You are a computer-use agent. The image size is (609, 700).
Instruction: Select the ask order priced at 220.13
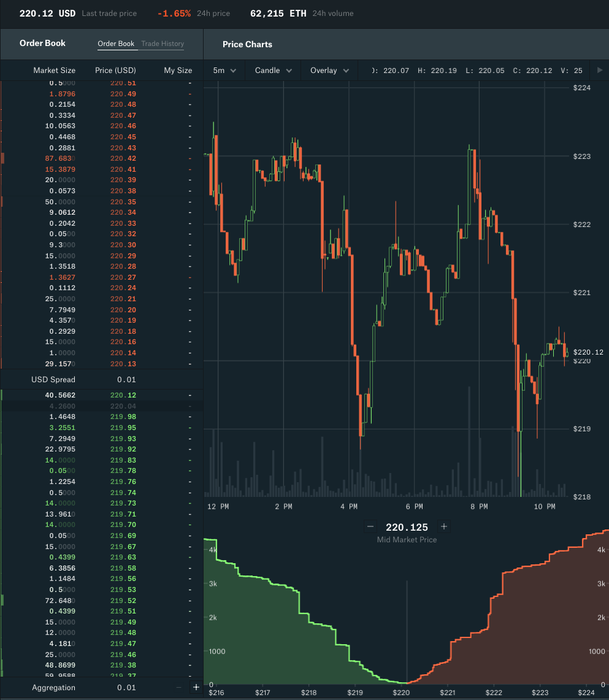pos(101,363)
